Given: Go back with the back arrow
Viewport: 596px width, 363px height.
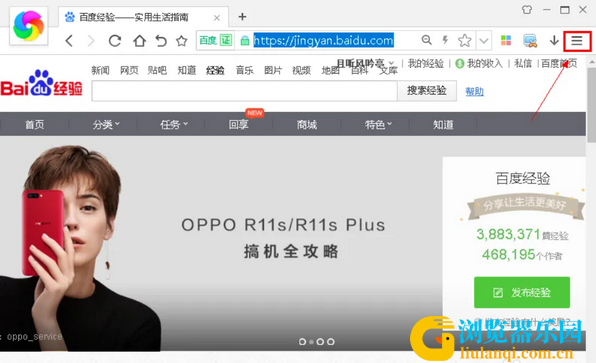Looking at the screenshot, I should coord(69,41).
